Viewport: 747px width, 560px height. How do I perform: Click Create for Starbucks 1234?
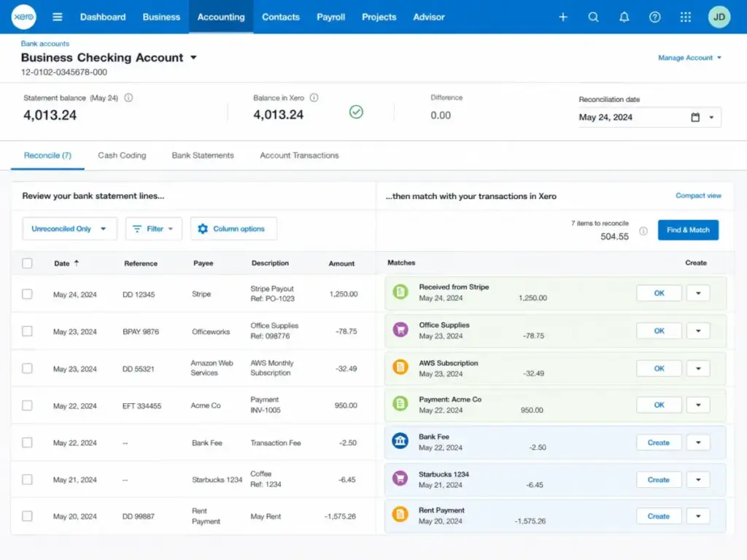[659, 480]
